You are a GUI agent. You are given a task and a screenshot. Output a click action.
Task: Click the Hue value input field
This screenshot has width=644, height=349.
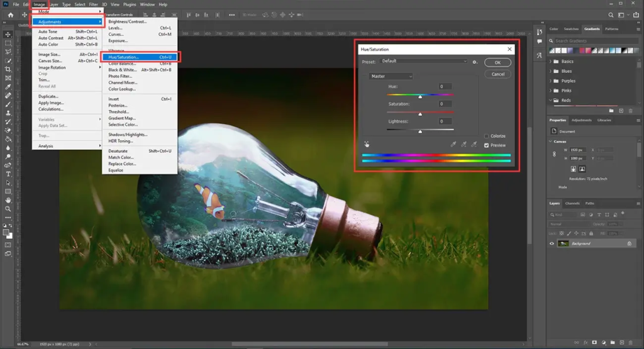(445, 86)
